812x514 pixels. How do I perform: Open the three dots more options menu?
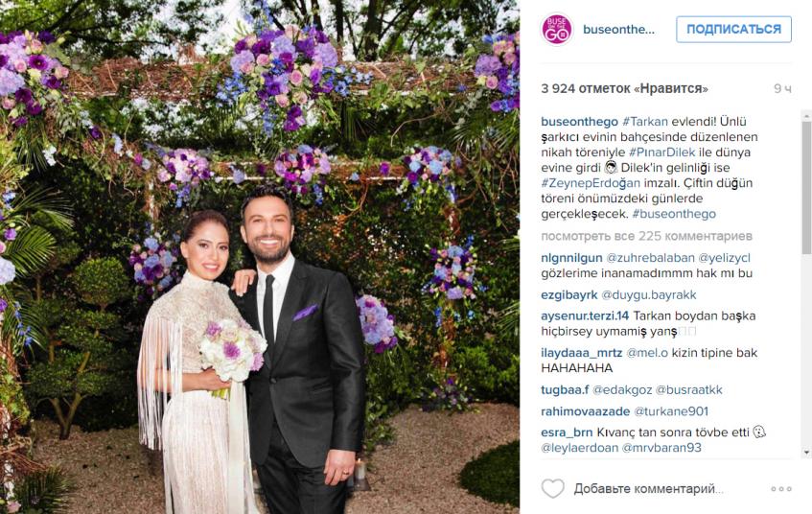pyautogui.click(x=781, y=489)
